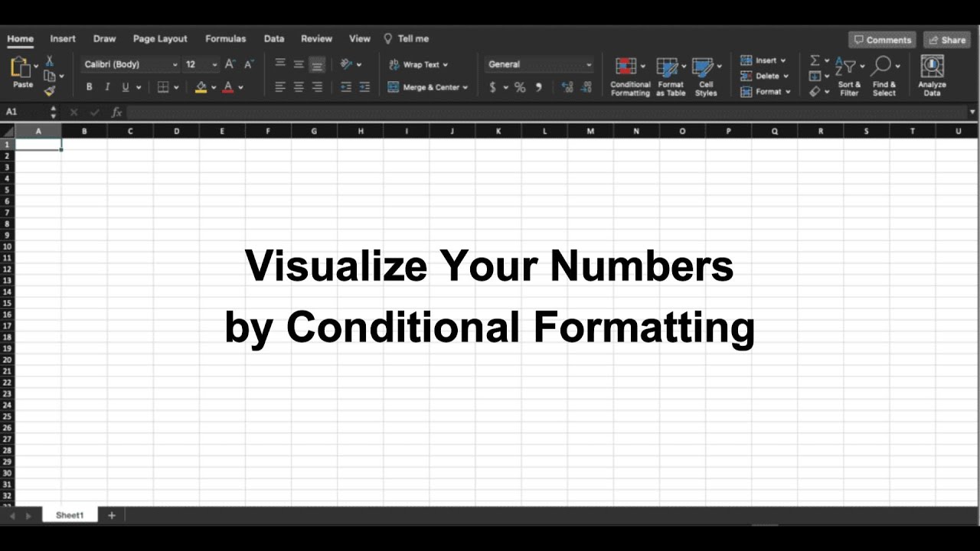Toggle Italic formatting
The image size is (980, 551).
[107, 87]
